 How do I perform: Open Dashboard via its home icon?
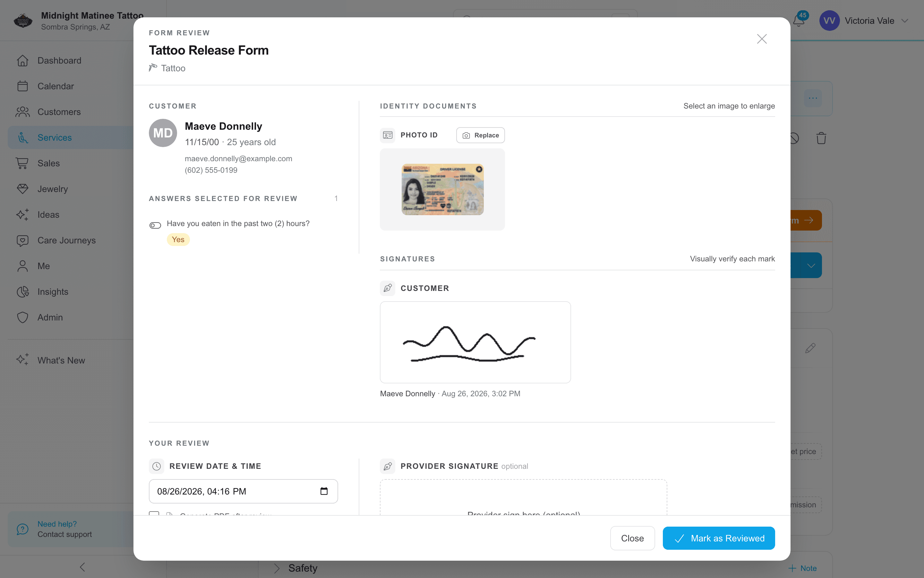tap(22, 60)
